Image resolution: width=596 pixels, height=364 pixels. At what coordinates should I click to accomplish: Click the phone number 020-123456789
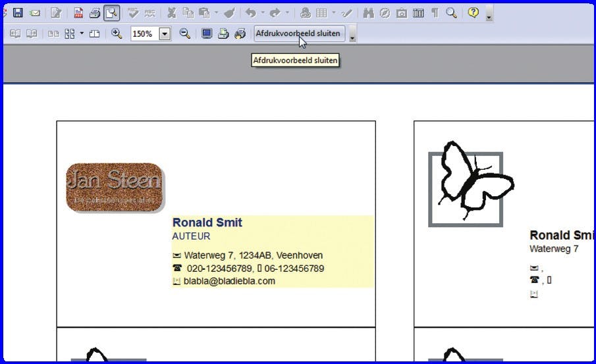pyautogui.click(x=219, y=269)
